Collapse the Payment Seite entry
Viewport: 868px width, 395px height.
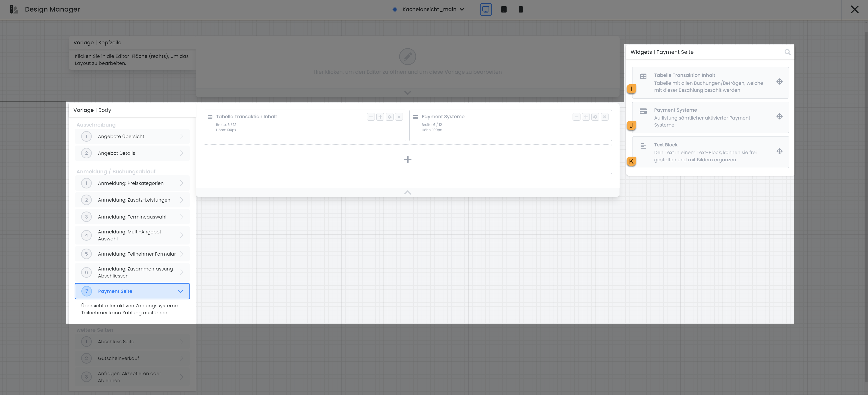click(180, 291)
